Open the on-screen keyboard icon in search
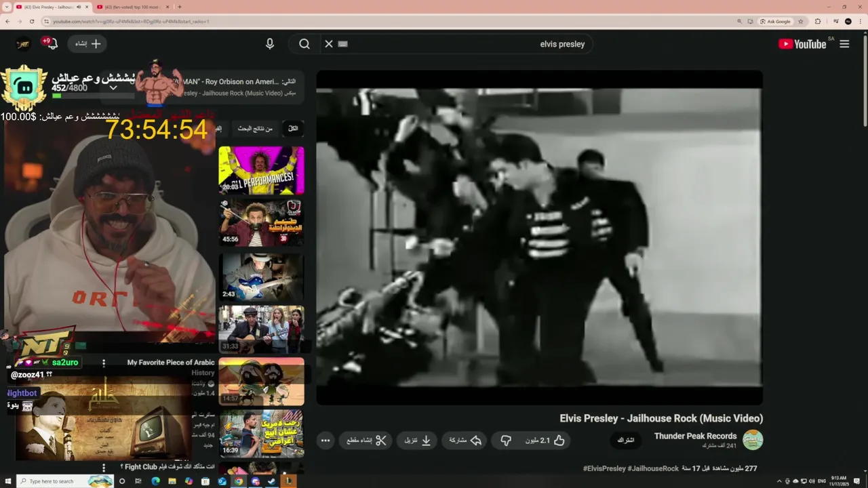The width and height of the screenshot is (868, 488). pos(342,44)
